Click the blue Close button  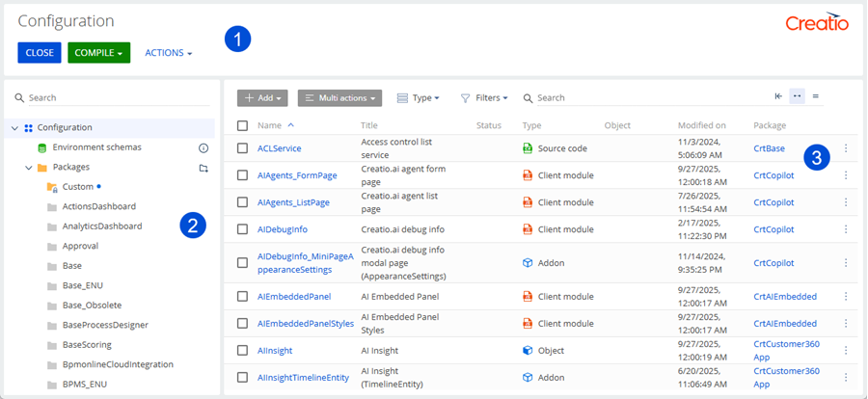tap(39, 53)
